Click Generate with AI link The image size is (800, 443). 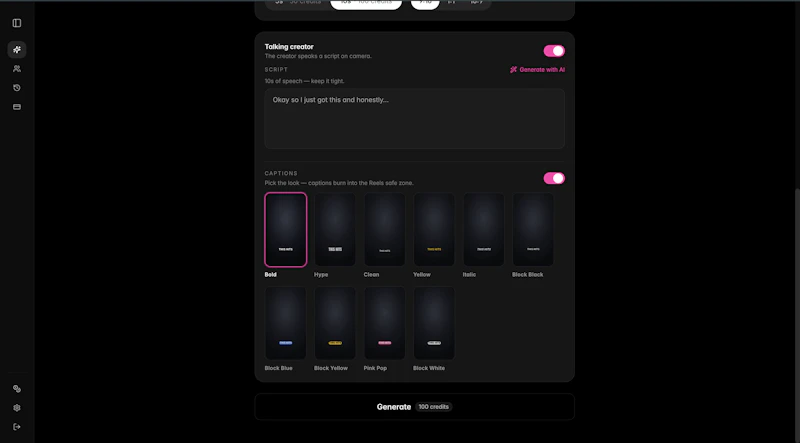[x=537, y=69]
